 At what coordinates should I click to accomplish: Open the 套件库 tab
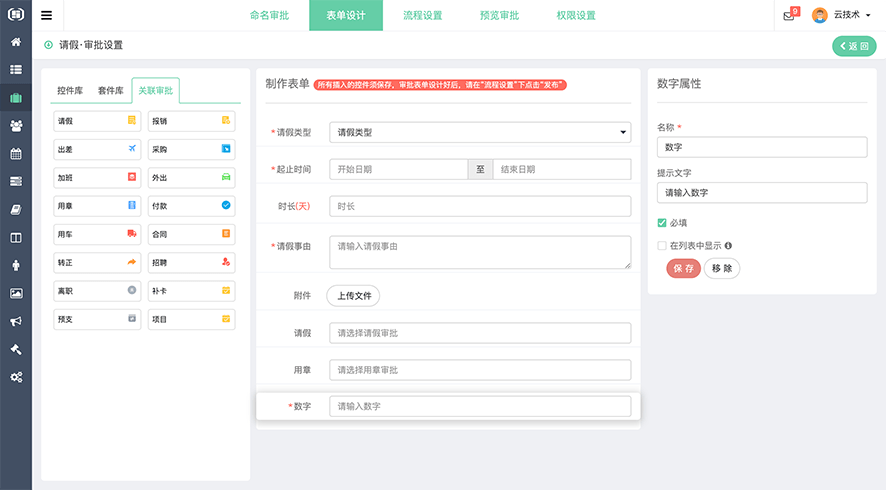pos(111,90)
